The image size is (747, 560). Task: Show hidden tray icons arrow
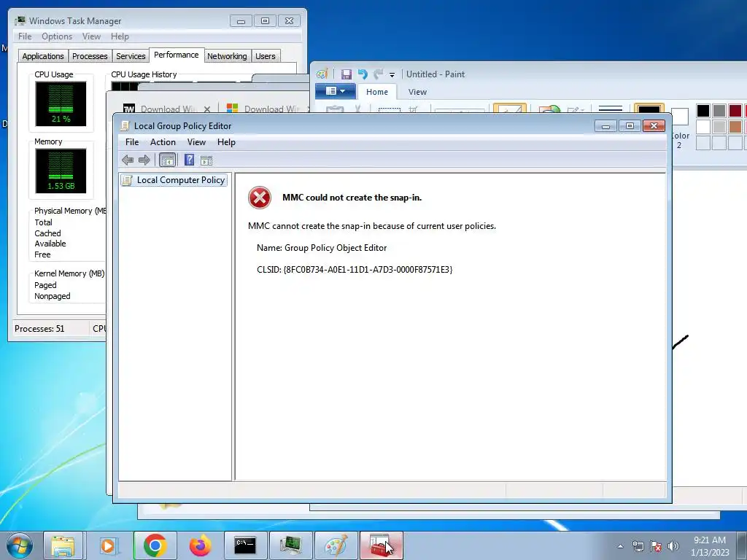point(620,547)
